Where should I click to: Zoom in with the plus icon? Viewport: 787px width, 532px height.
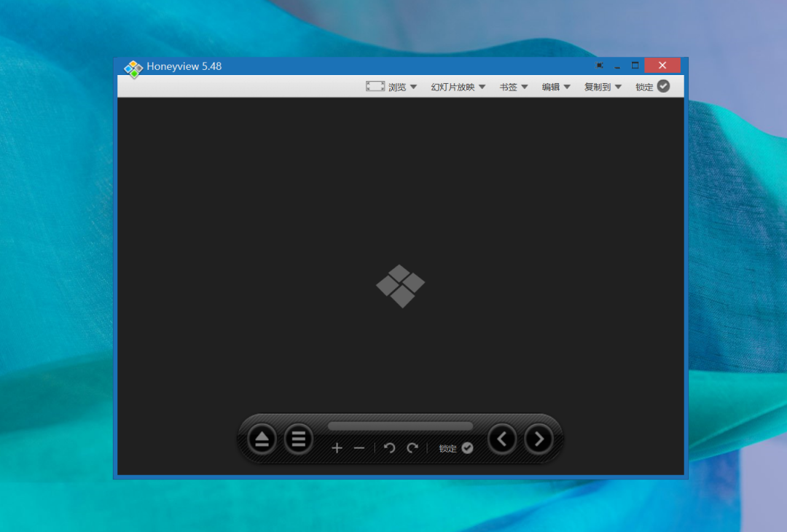coord(337,448)
